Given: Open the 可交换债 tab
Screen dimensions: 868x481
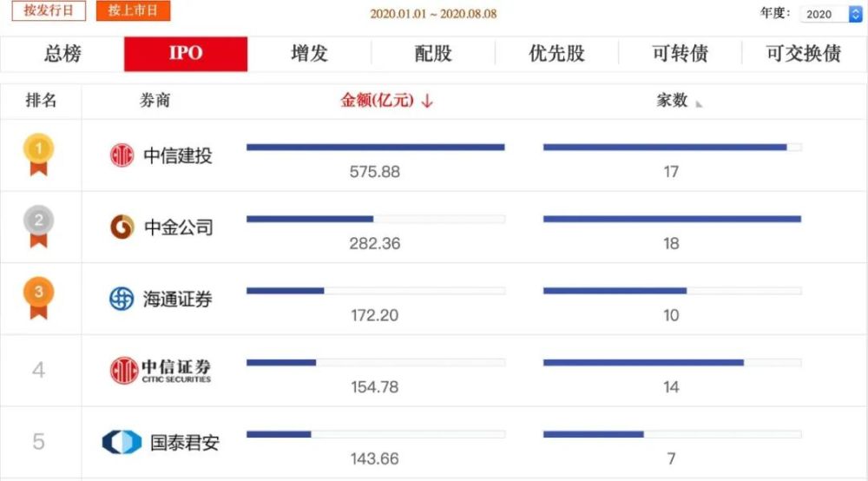Looking at the screenshot, I should tap(803, 54).
